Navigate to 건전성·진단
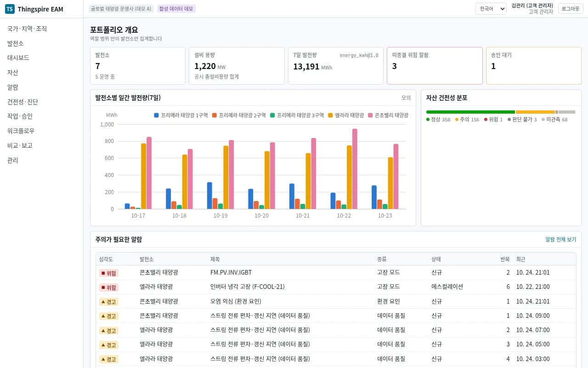The height and width of the screenshot is (368, 588). (23, 102)
